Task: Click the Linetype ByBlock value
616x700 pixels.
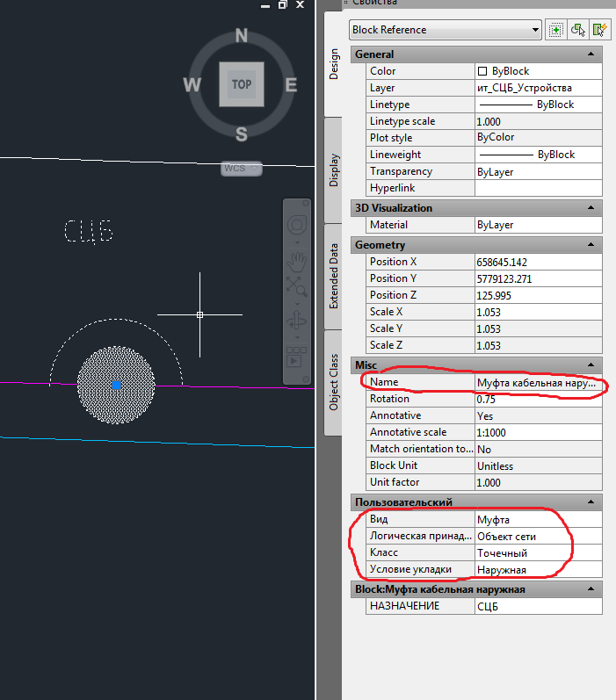Action: click(x=539, y=105)
